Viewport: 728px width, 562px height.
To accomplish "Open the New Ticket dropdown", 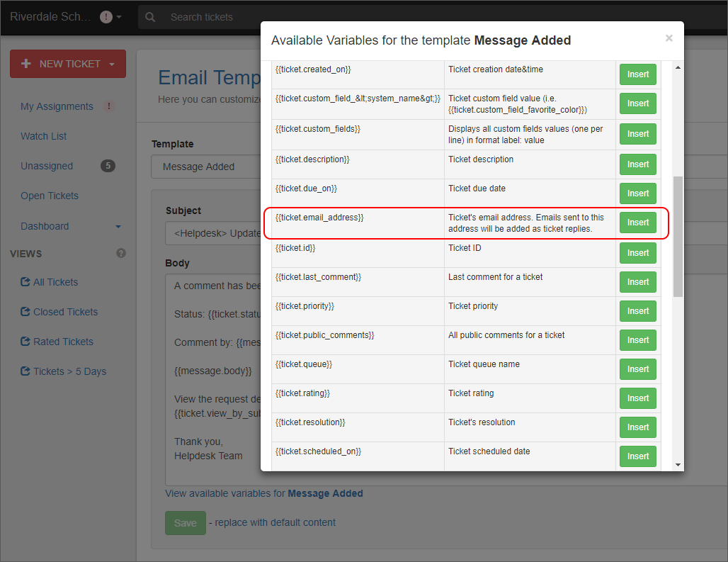I will [x=112, y=64].
